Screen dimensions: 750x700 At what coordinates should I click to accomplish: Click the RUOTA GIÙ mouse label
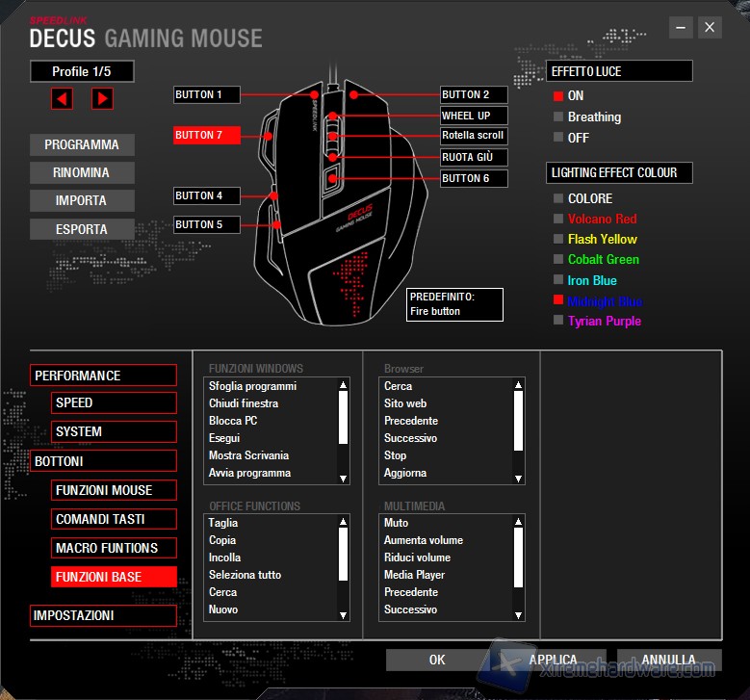(x=473, y=157)
